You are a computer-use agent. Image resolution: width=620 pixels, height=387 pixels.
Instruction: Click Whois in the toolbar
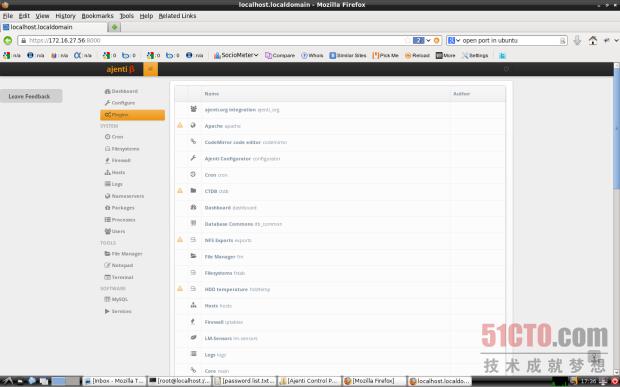click(312, 55)
